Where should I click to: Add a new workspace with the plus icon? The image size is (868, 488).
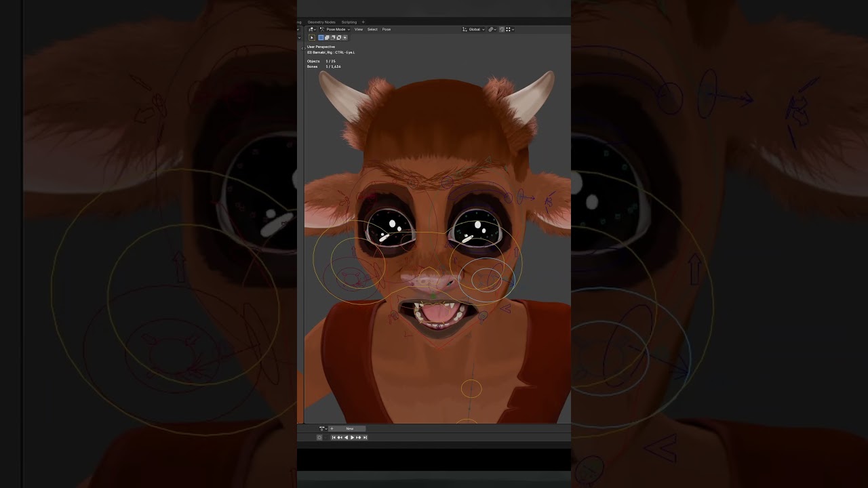[x=363, y=22]
